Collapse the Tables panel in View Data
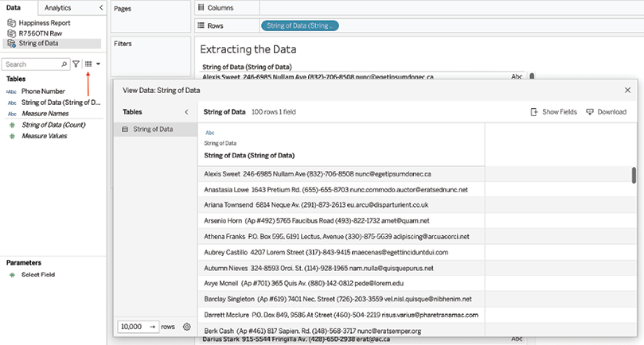 (x=186, y=111)
